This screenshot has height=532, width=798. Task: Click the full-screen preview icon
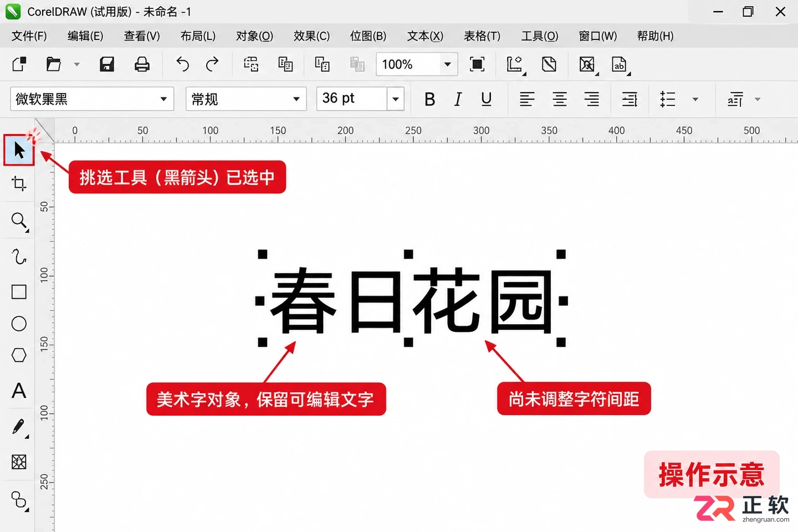tap(477, 64)
